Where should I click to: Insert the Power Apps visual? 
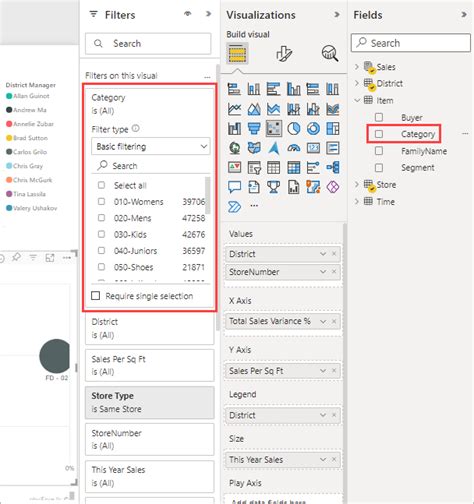[x=333, y=187]
